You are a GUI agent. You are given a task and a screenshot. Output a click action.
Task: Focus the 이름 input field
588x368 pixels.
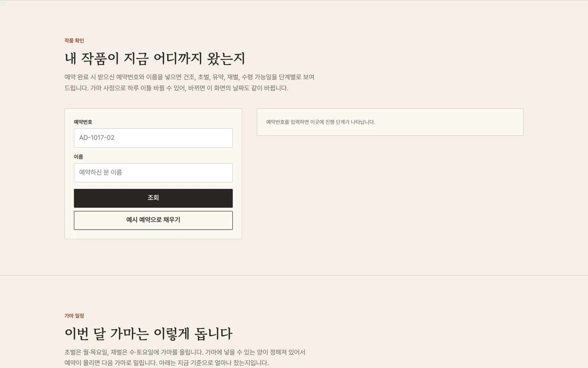point(153,173)
